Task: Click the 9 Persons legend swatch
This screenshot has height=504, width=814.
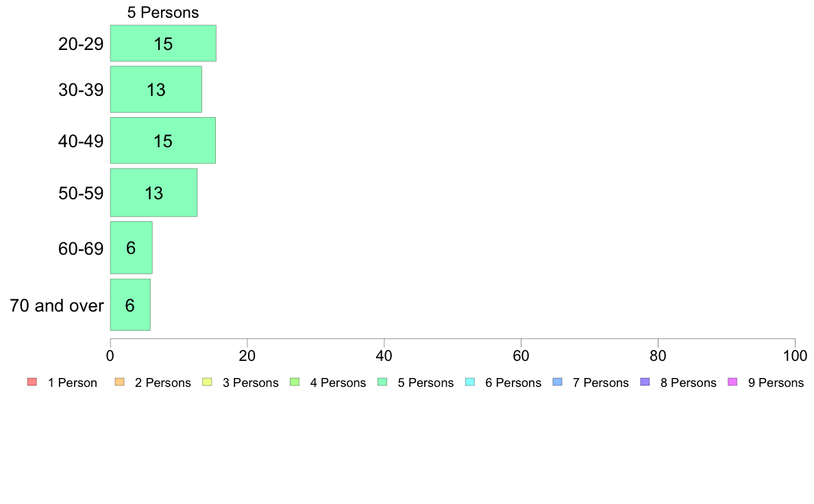Action: (732, 382)
